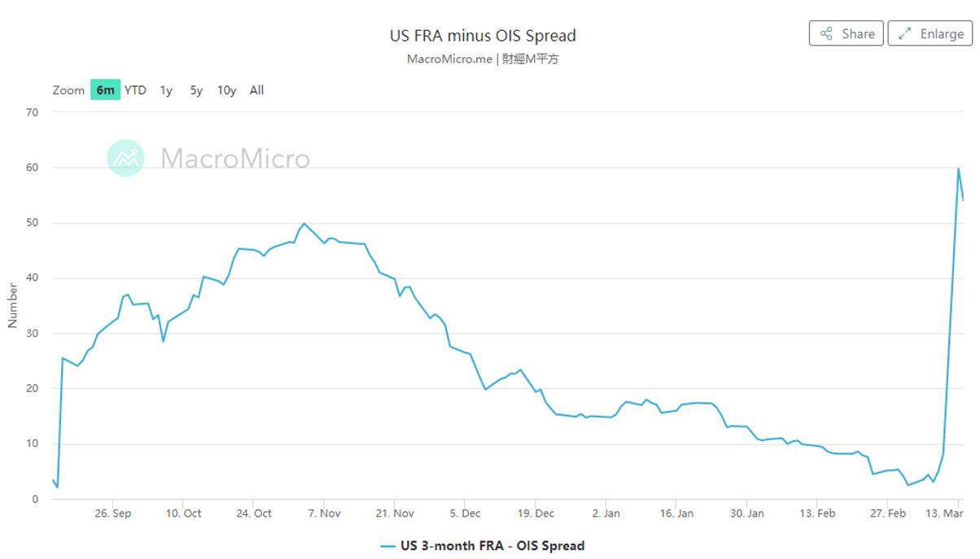Select the 6m zoom range
980x559 pixels.
(105, 90)
